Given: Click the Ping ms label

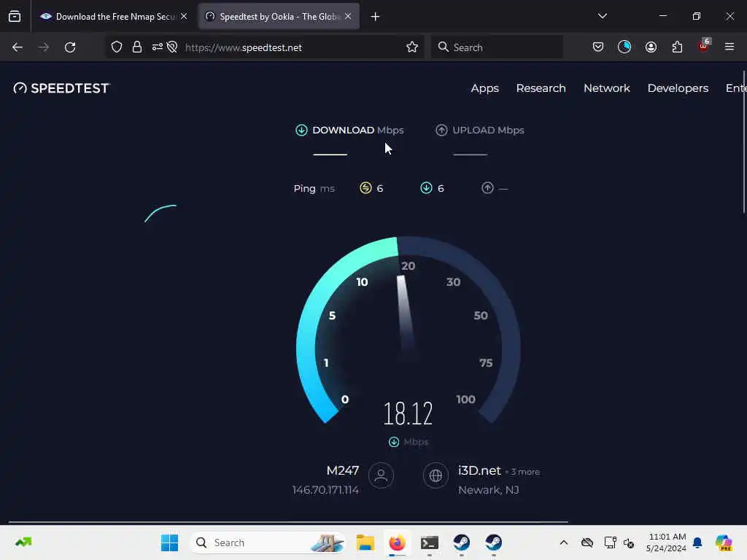Looking at the screenshot, I should pyautogui.click(x=314, y=189).
